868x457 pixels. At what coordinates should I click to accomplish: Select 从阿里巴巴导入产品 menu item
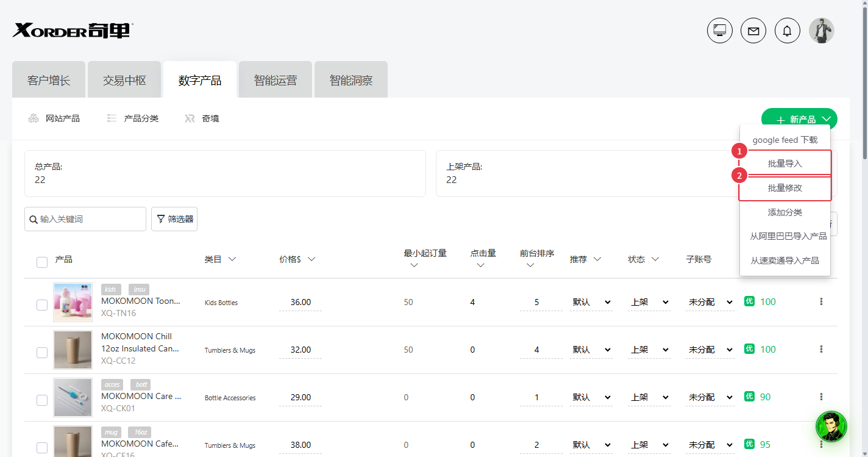pos(785,236)
